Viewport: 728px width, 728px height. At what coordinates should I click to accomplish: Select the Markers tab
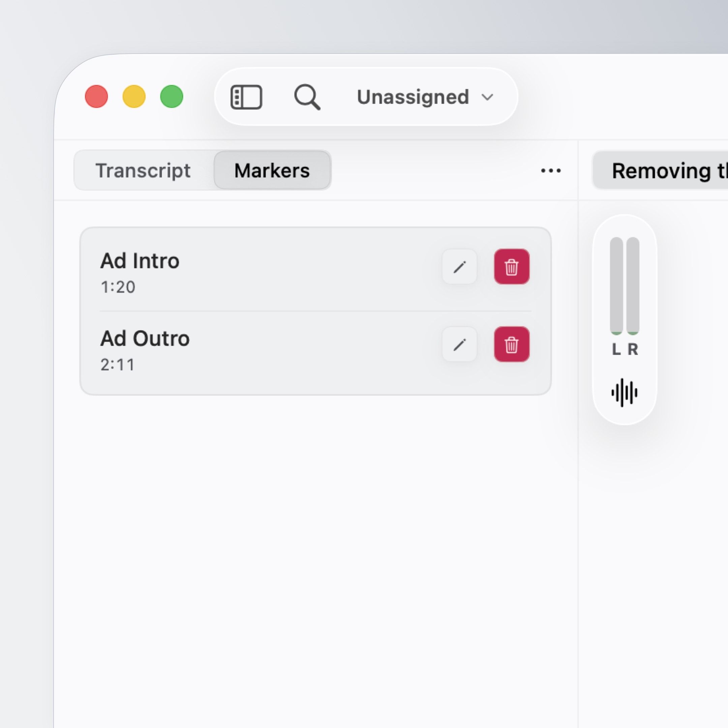point(272,170)
